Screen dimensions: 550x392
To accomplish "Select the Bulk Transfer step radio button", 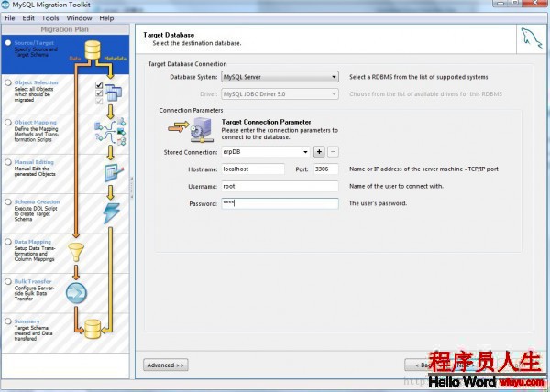I will (8, 281).
